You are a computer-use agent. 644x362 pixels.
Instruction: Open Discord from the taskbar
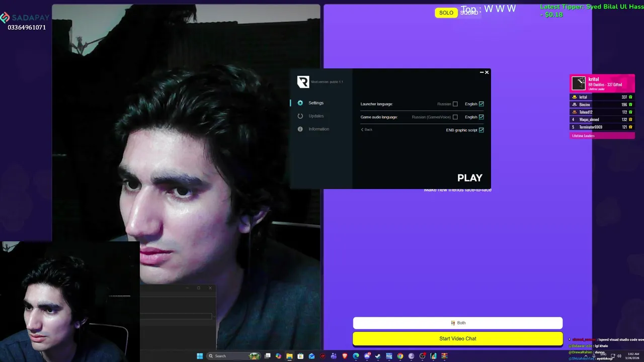tap(367, 356)
